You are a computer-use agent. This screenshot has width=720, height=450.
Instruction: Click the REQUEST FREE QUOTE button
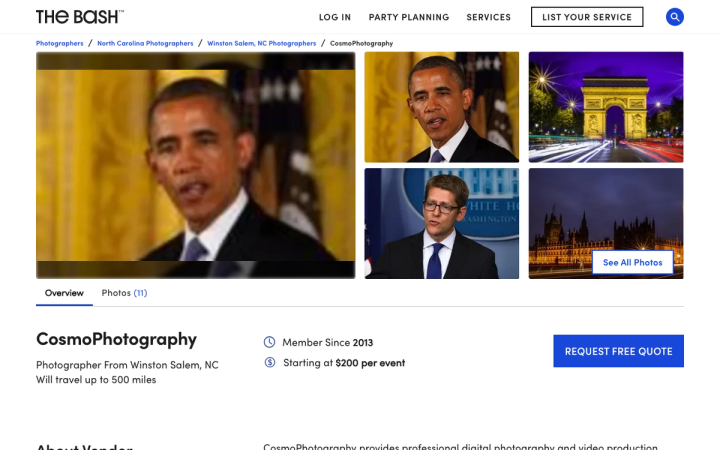click(618, 351)
